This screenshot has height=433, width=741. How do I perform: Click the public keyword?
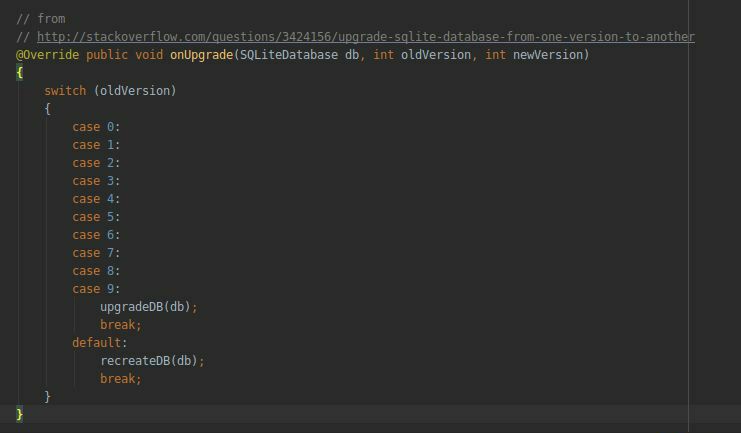point(107,55)
